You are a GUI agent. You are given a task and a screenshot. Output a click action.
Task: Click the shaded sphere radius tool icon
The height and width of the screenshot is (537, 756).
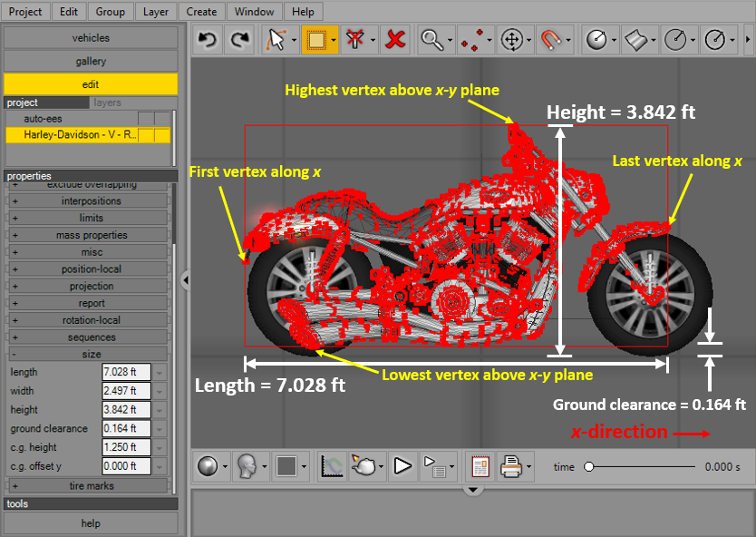(x=596, y=40)
